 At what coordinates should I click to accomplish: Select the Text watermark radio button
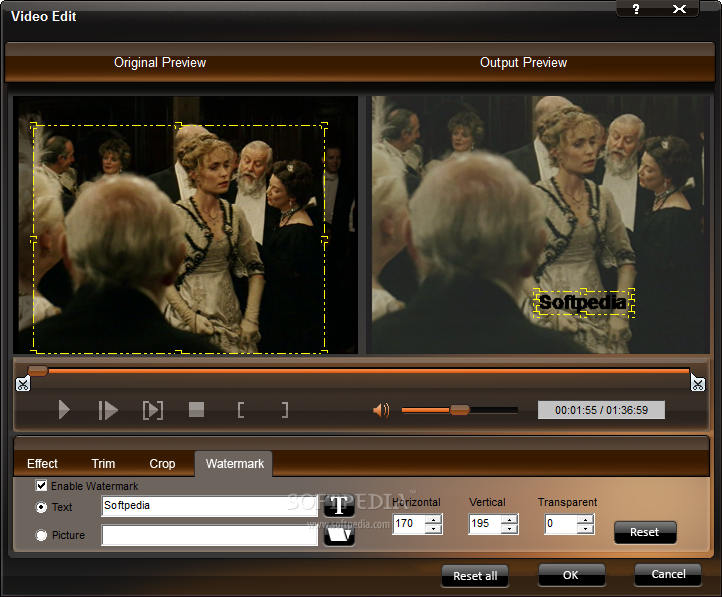pyautogui.click(x=41, y=507)
